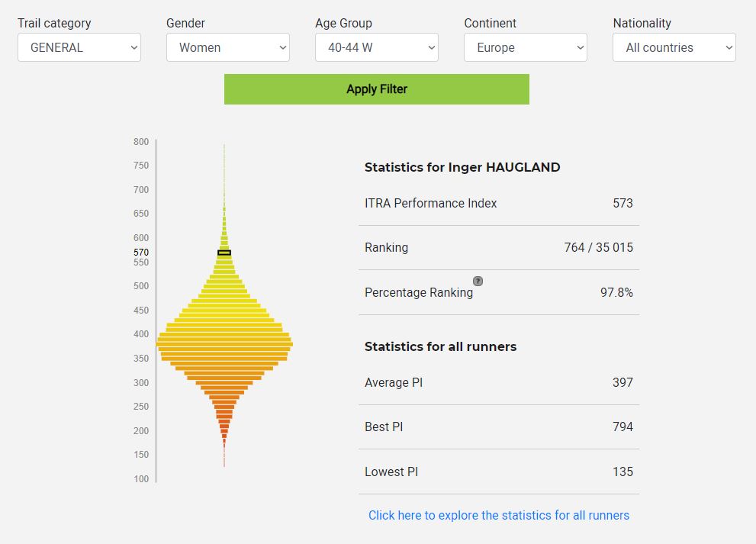Click the Lowest PI value 135
The image size is (756, 544).
[x=622, y=472]
